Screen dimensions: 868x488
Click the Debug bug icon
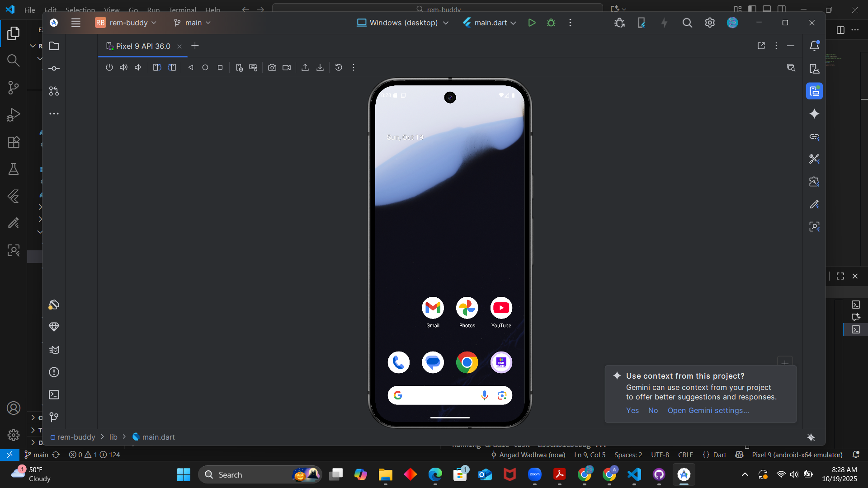tap(551, 23)
